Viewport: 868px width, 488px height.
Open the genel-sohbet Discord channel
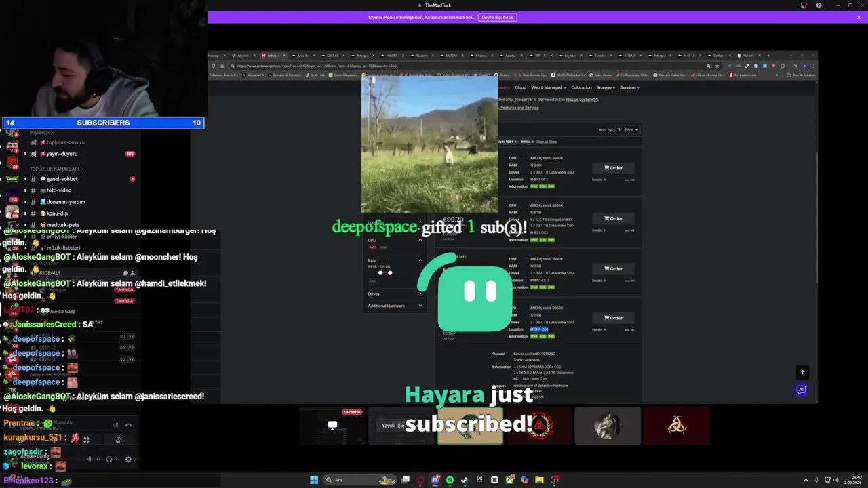tap(62, 179)
